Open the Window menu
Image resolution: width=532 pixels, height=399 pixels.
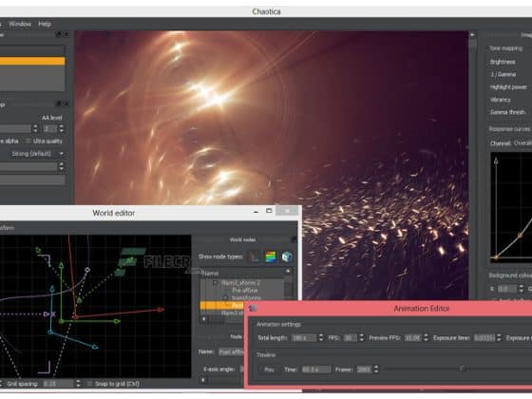point(20,24)
